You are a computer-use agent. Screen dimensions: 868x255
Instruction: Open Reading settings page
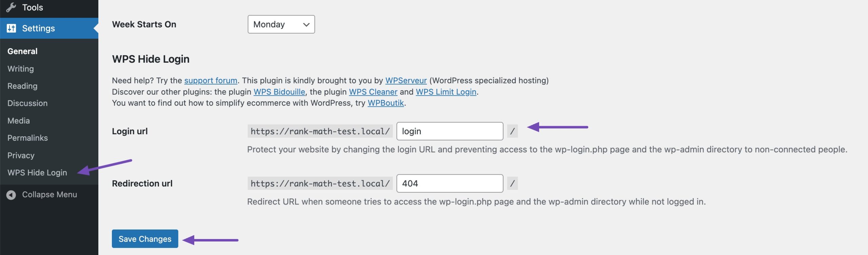(22, 86)
